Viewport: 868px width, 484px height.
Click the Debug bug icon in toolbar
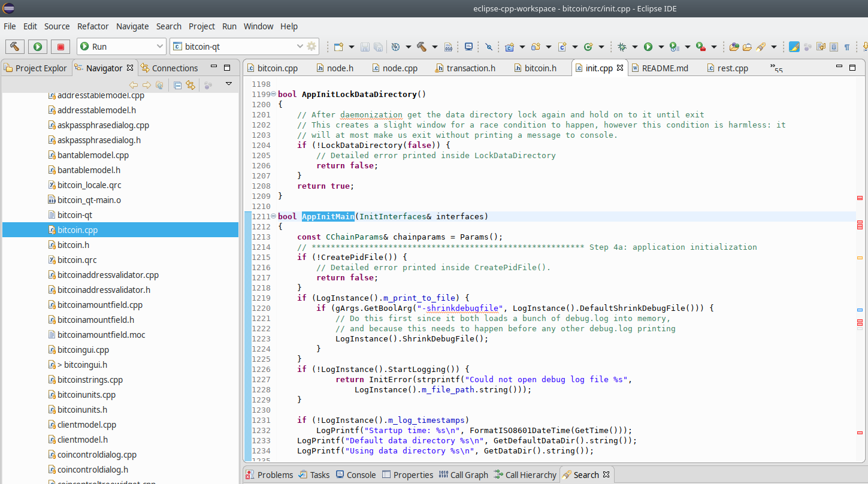coord(622,47)
